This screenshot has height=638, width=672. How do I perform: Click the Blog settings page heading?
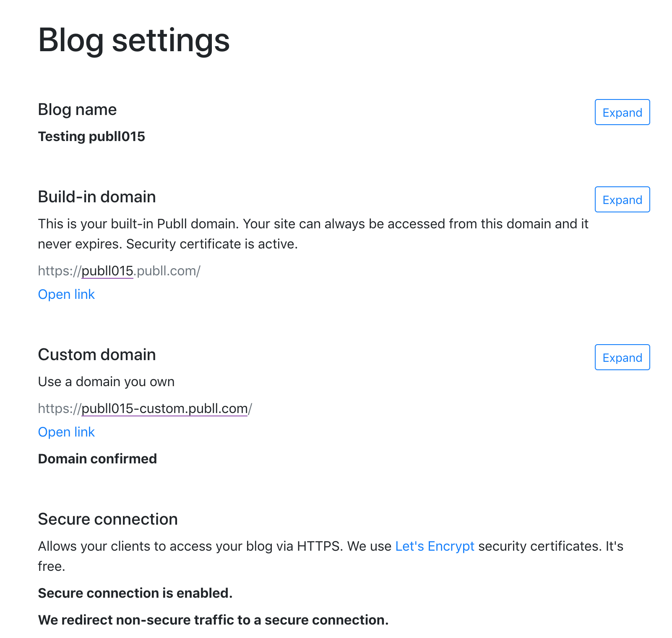134,41
